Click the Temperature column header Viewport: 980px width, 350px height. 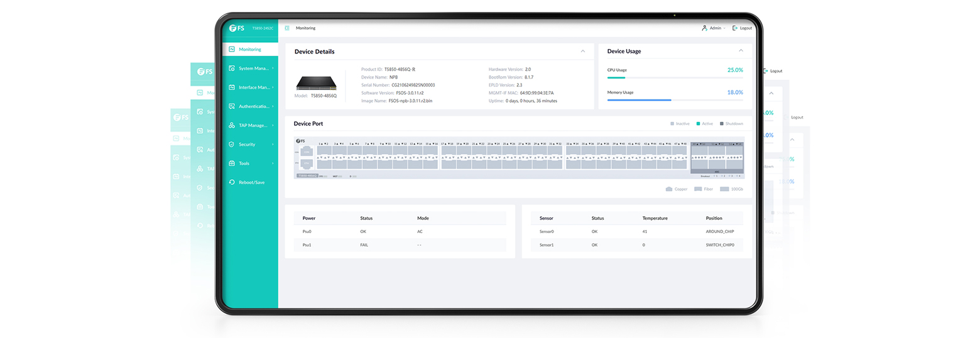click(x=655, y=218)
